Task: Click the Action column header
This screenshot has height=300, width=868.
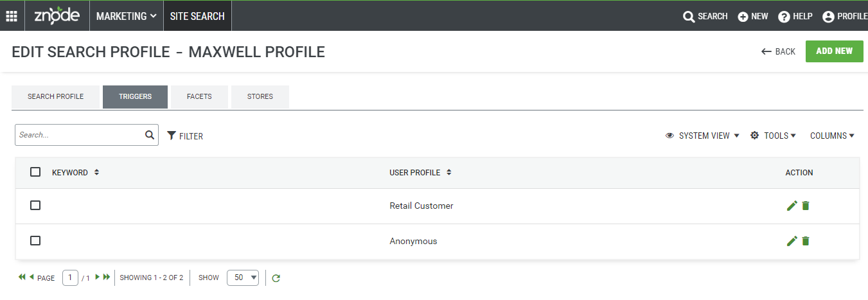Action: point(799,173)
